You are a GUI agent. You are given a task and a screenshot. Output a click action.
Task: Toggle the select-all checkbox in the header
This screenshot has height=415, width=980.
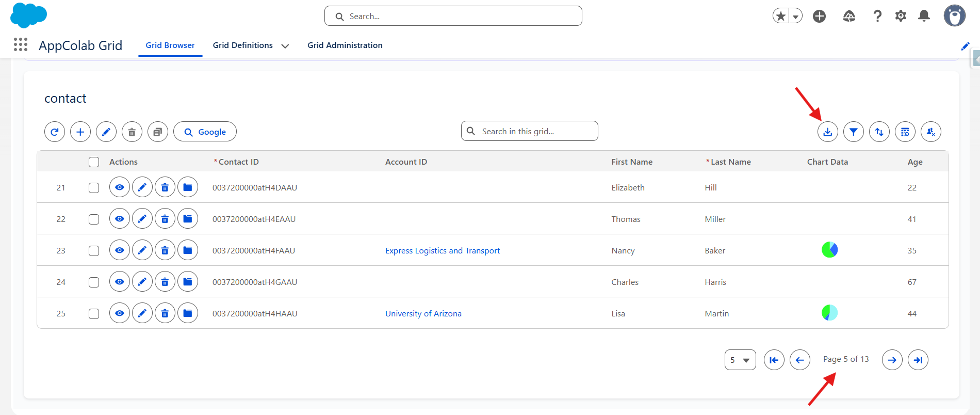(94, 162)
